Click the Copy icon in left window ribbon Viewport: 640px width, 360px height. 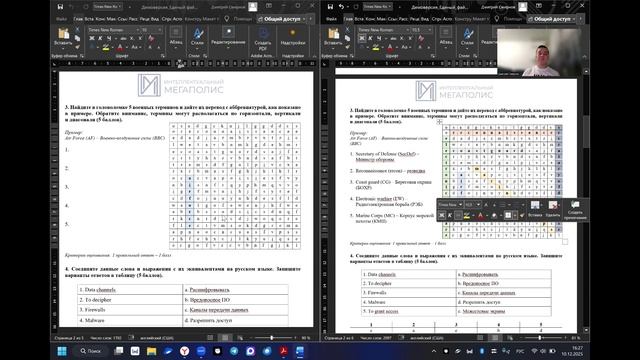[77, 38]
